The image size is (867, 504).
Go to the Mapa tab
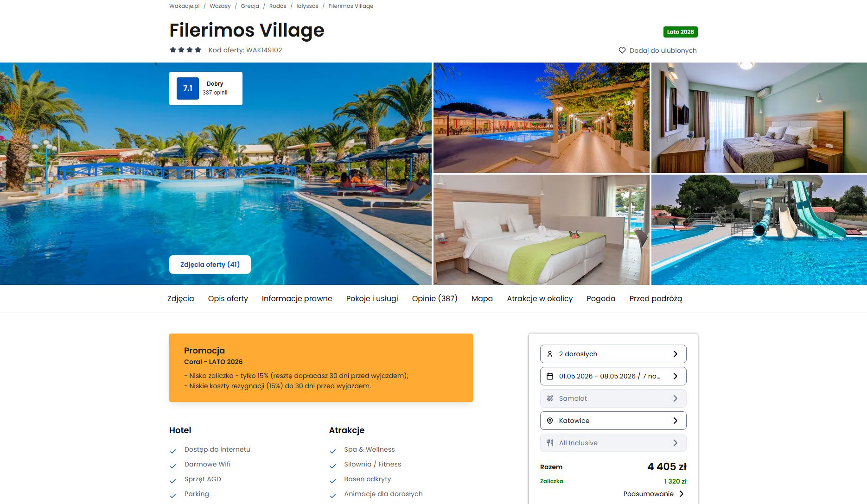coord(482,299)
